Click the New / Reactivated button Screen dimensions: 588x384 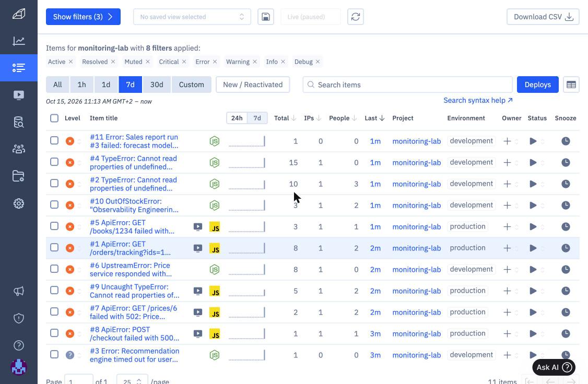point(253,85)
